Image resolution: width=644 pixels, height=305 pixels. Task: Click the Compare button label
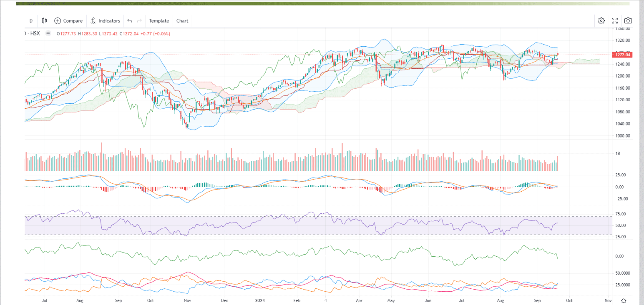click(x=73, y=21)
